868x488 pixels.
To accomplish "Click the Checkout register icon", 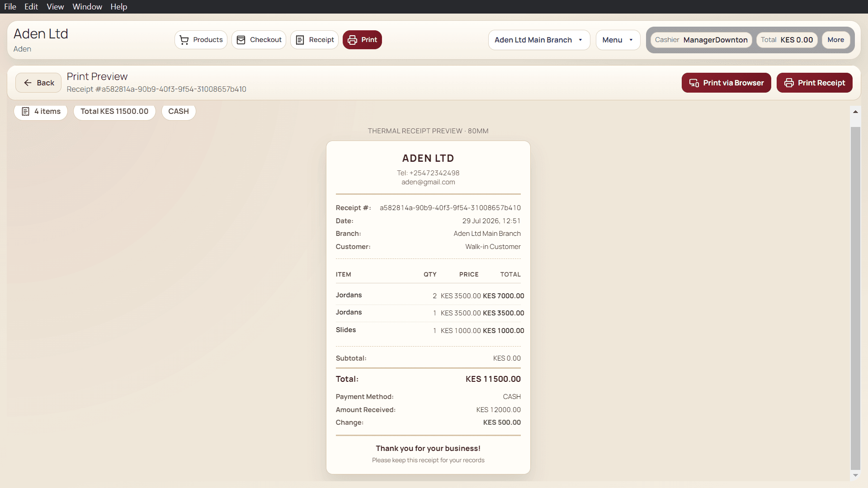I will pos(241,40).
